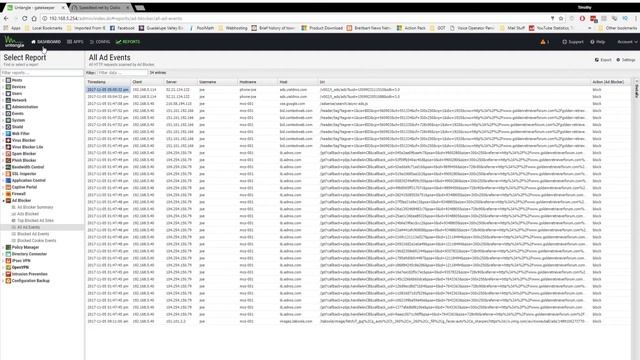Image resolution: width=640 pixels, height=360 pixels.
Task: Click the browser address bar
Action: (294, 18)
